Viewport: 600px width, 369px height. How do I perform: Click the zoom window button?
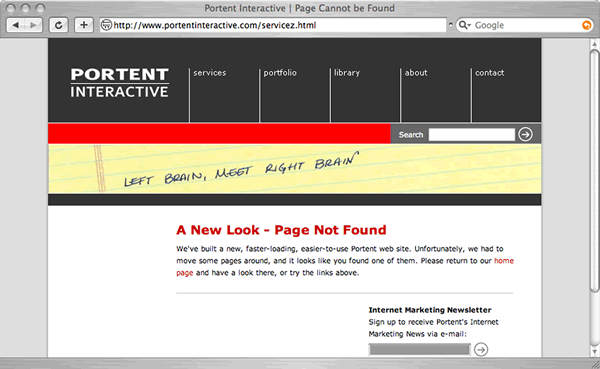(x=40, y=8)
